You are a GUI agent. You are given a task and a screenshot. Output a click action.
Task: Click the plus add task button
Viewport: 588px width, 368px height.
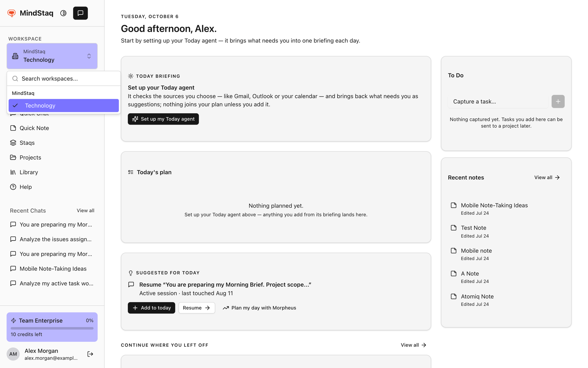pos(558,101)
